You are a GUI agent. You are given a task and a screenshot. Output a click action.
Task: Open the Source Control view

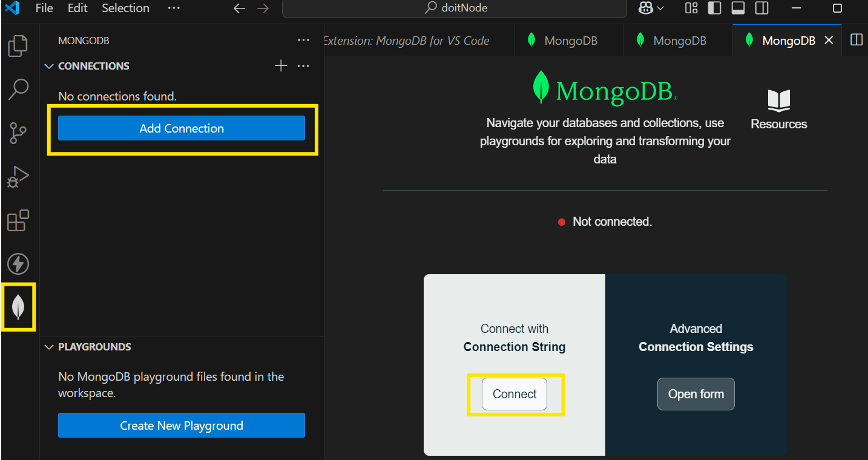click(18, 133)
